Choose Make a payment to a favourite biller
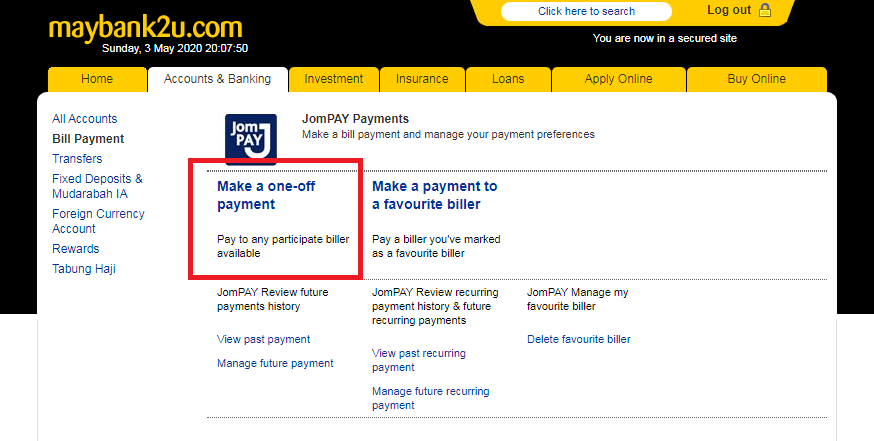Viewport: 874px width, 441px height. point(435,195)
